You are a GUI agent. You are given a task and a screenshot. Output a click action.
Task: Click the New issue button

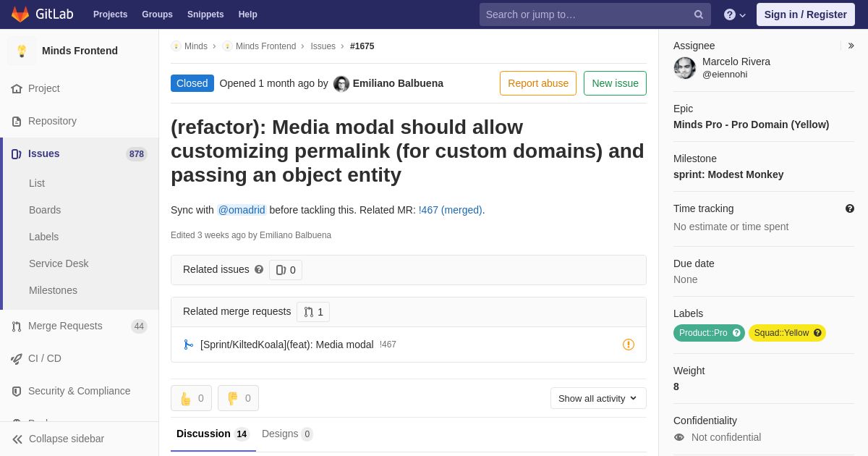tap(615, 83)
